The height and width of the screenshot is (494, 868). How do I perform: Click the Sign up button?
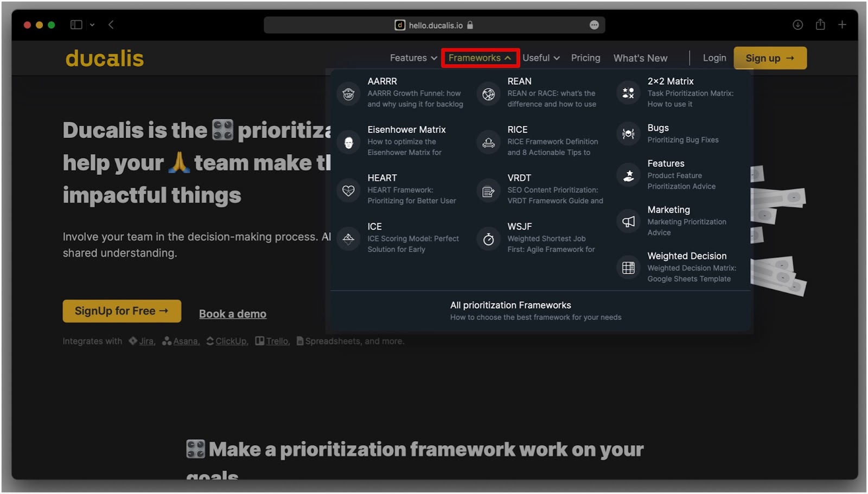point(770,58)
